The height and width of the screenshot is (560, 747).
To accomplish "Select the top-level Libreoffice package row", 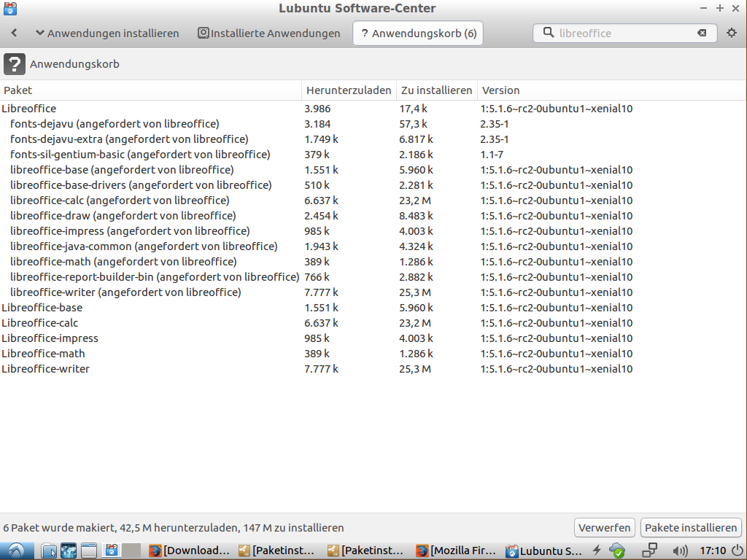I will point(373,109).
